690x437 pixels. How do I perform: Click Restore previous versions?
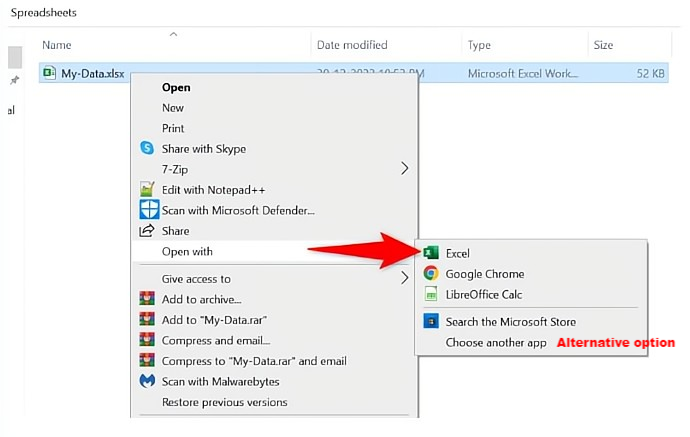224,402
